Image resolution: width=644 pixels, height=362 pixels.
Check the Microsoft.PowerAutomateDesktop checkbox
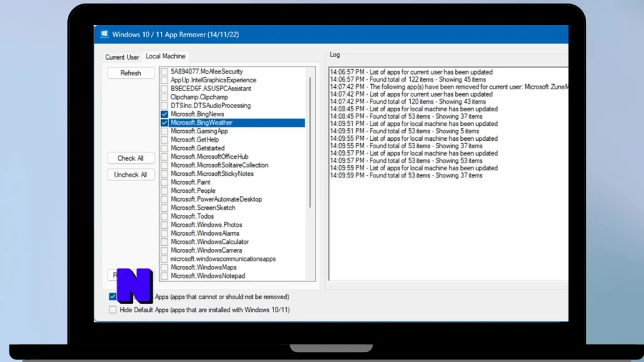[164, 199]
